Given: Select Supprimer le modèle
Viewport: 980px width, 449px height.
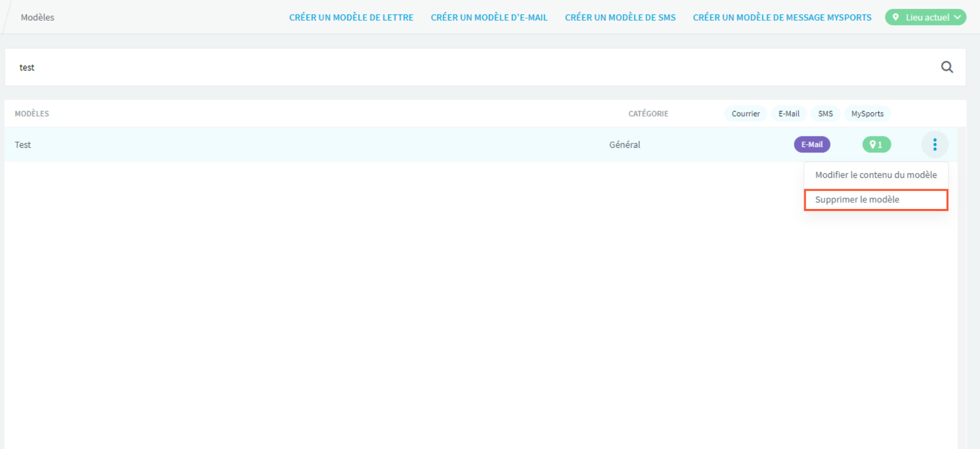Looking at the screenshot, I should coord(876,200).
